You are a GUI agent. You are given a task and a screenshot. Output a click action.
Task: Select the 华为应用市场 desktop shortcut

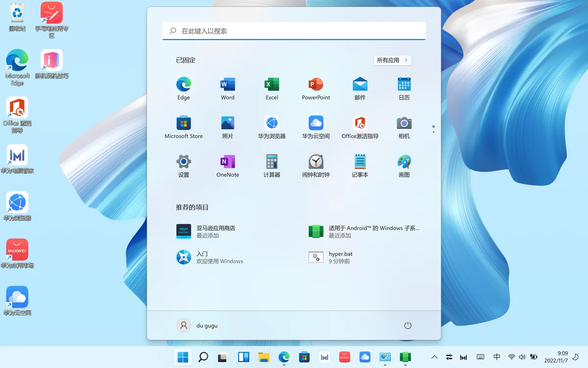pos(17,254)
